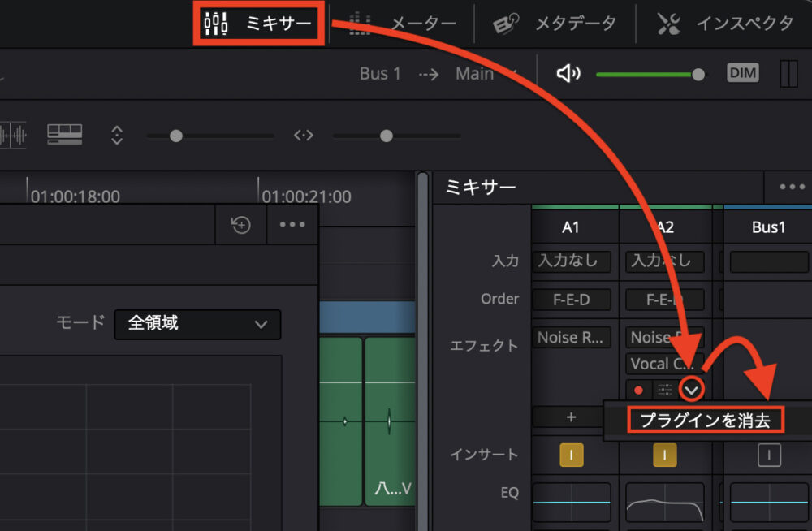The image size is (812, 531).
Task: Open the A2 Noise R... effect slot
Action: pos(665,337)
